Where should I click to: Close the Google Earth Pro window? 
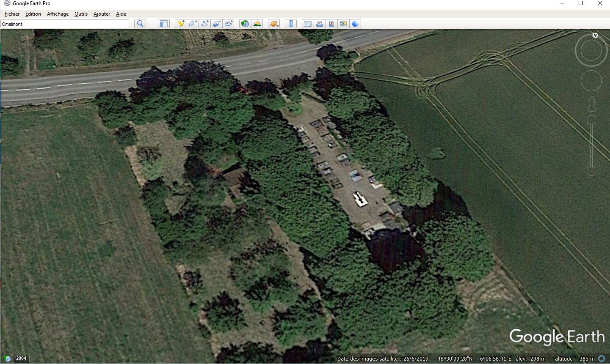point(600,3)
